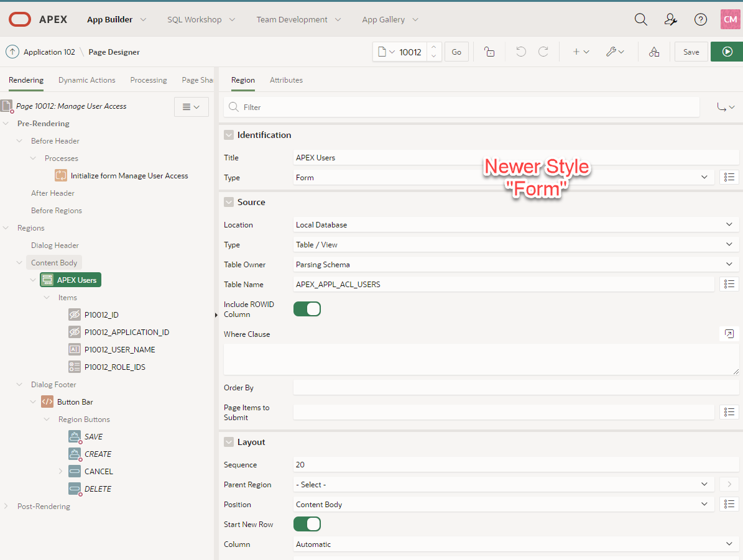Open the Table Name quick pick list icon

click(x=729, y=284)
